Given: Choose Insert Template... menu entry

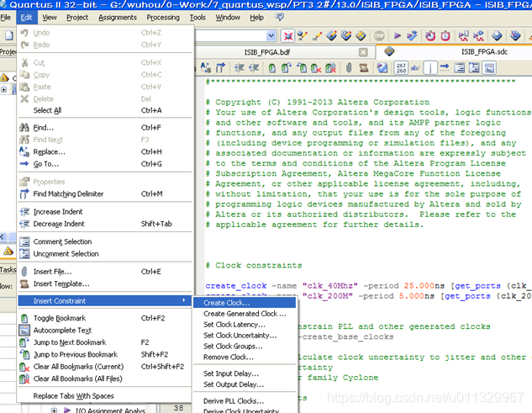Looking at the screenshot, I should coord(105,283).
